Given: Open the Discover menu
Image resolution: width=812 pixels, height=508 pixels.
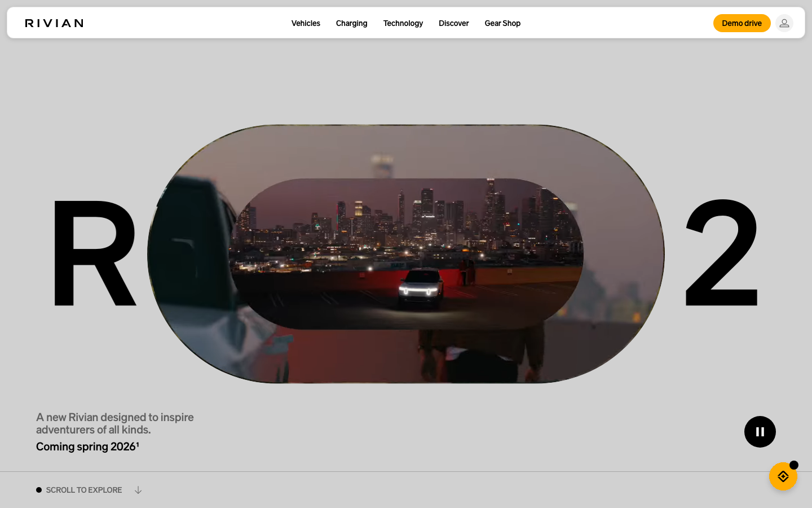Looking at the screenshot, I should point(454,23).
